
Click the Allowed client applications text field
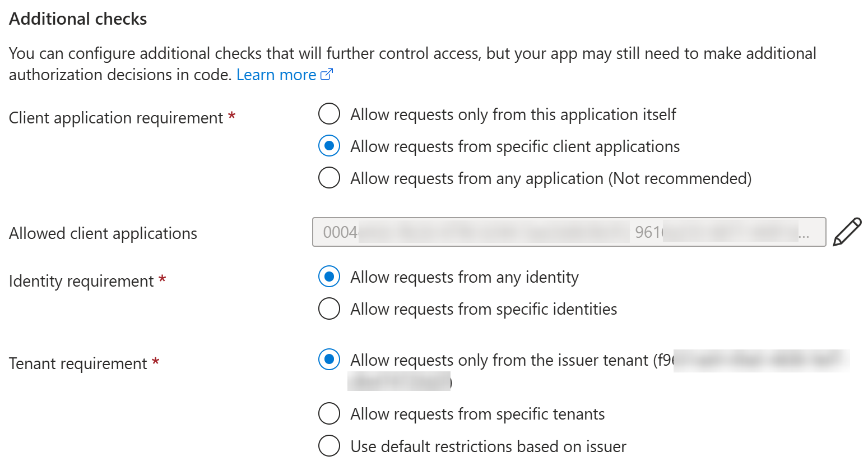point(569,232)
